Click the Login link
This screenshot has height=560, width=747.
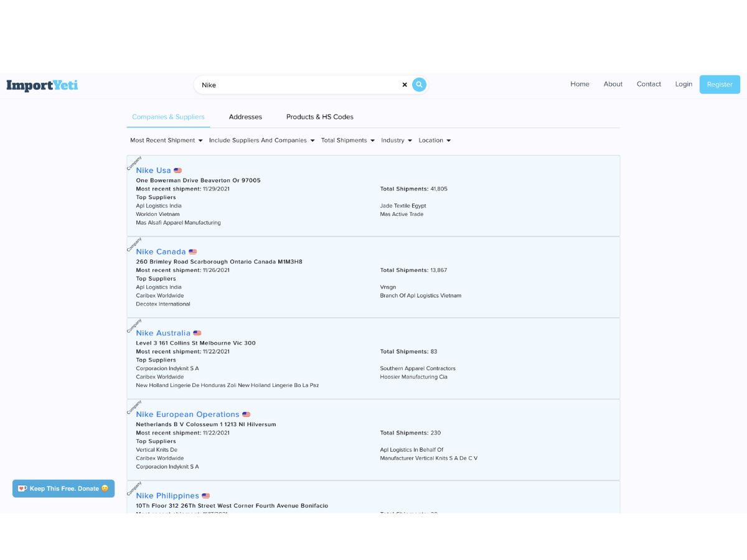[684, 84]
